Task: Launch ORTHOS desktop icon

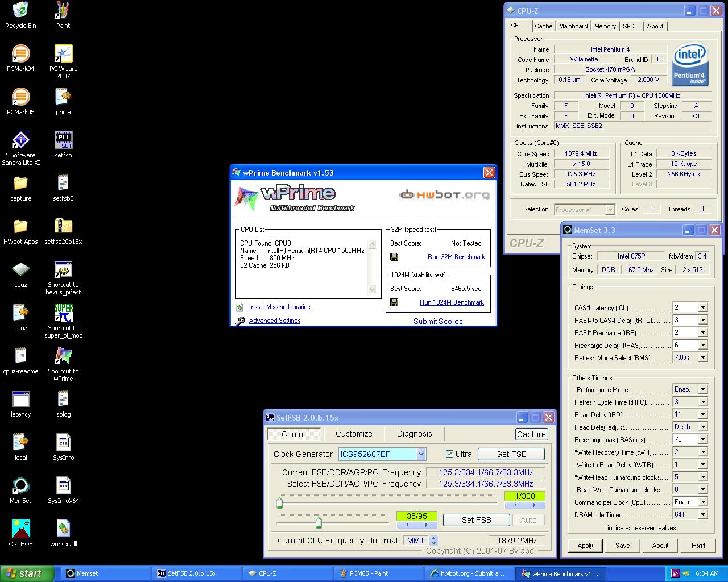Action: click(20, 534)
